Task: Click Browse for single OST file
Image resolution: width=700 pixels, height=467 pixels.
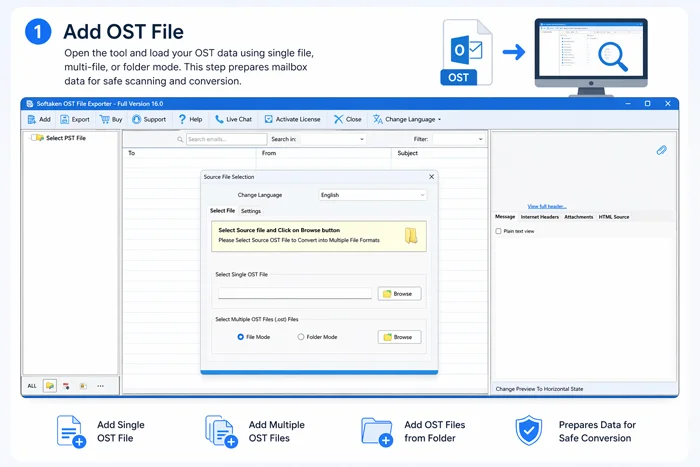Action: (x=399, y=294)
